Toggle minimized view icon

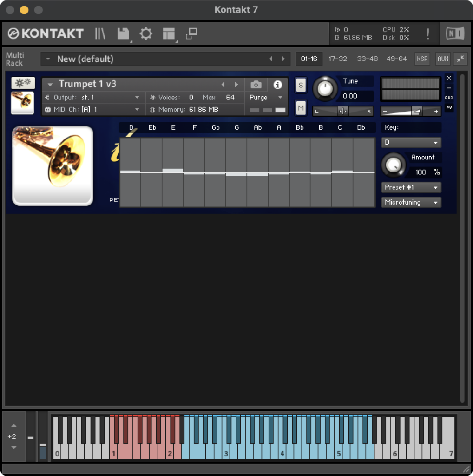coord(191,33)
